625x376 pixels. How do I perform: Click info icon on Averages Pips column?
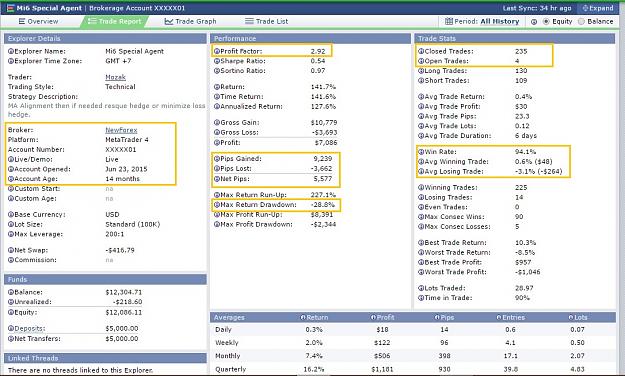point(437,317)
